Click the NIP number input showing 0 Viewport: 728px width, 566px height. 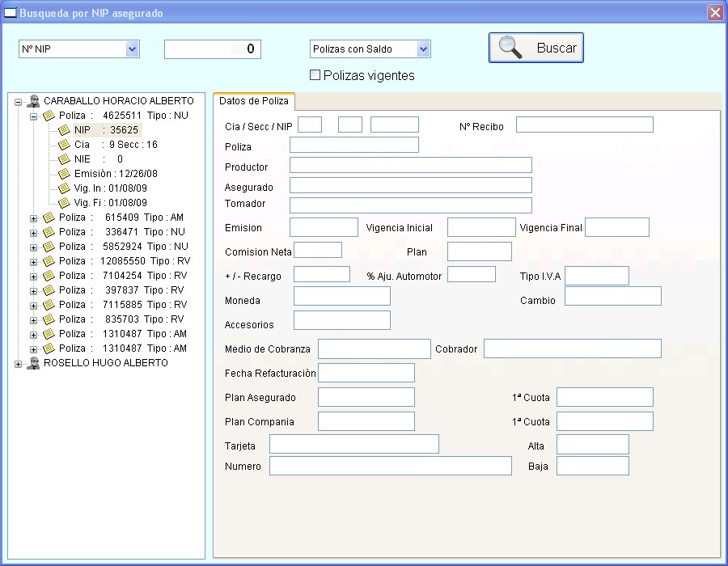[x=213, y=49]
